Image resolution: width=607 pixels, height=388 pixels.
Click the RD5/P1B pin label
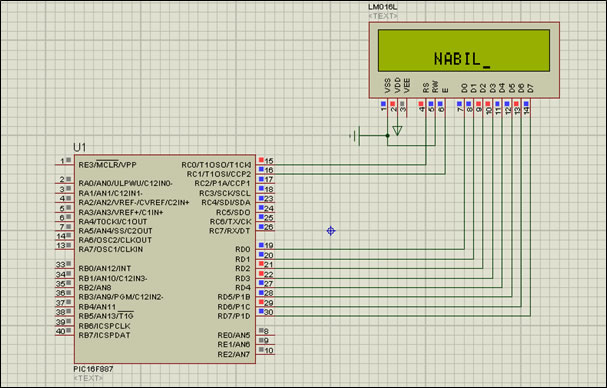coord(234,297)
